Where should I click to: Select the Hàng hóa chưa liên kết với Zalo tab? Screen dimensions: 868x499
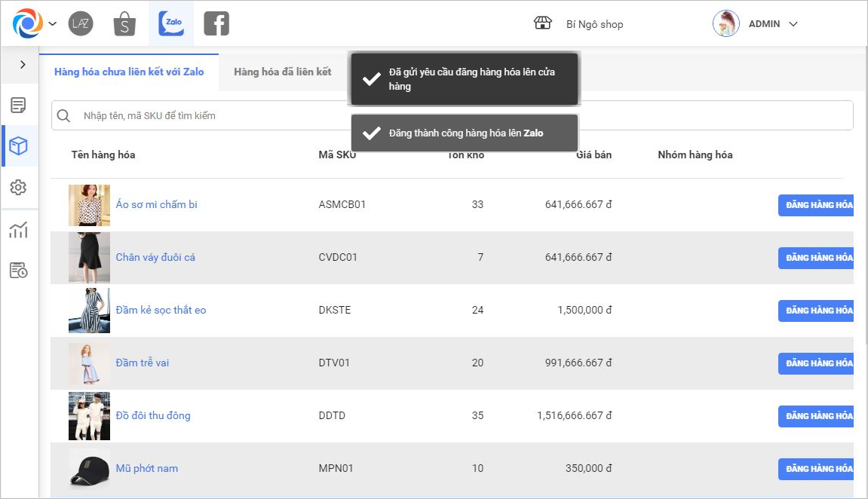(x=129, y=72)
